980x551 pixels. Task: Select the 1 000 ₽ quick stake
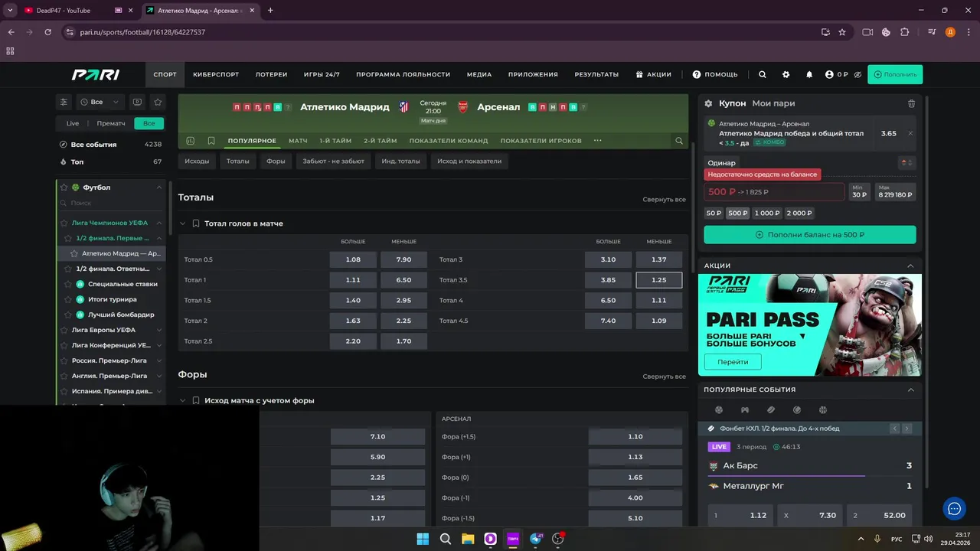(x=766, y=214)
